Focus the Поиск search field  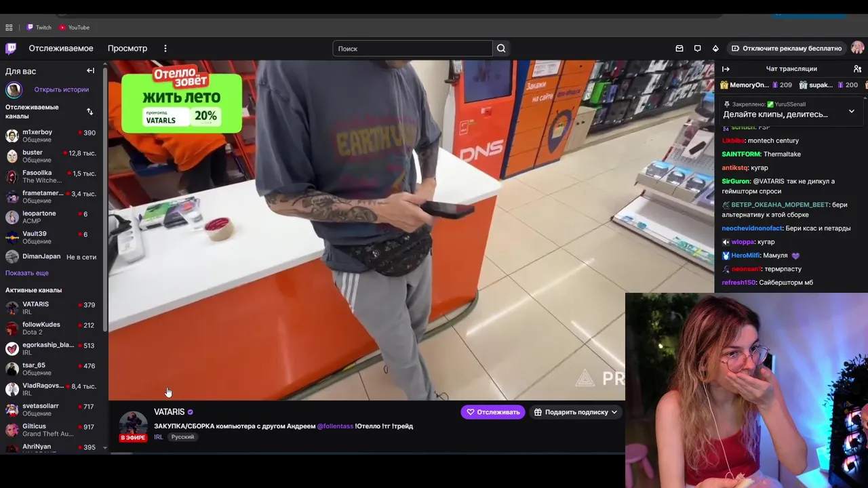[412, 49]
